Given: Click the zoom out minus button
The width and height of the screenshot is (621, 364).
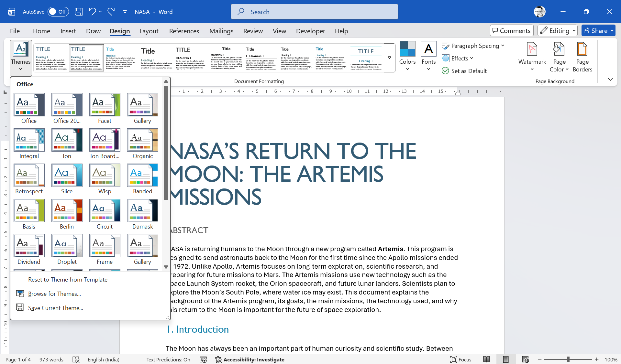Looking at the screenshot, I should click(x=539, y=359).
